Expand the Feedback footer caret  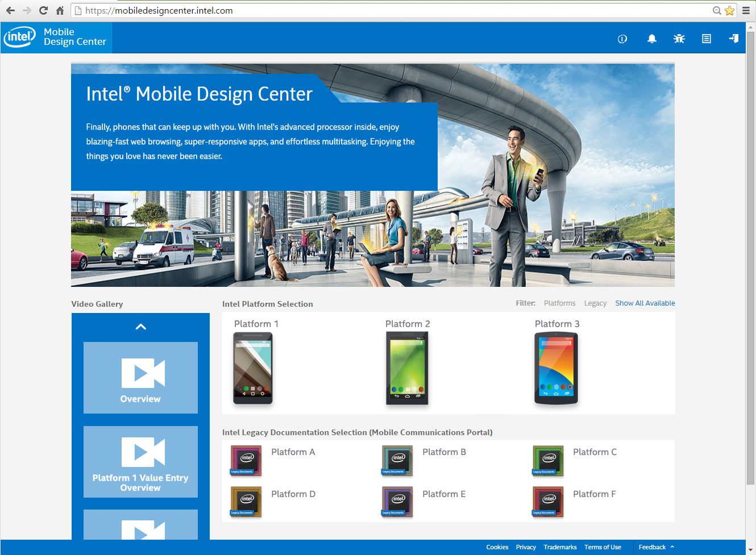point(672,547)
